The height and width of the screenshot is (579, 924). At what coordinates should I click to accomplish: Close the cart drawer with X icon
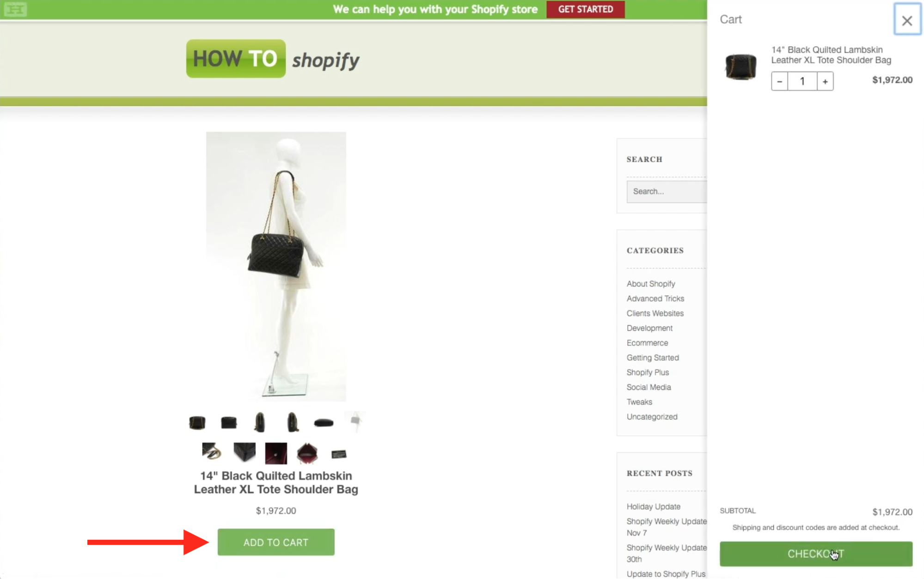coord(907,20)
